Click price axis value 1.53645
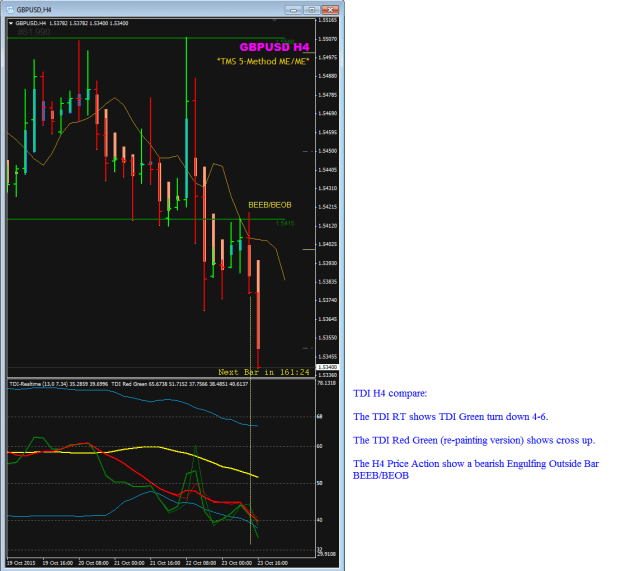 tap(328, 319)
